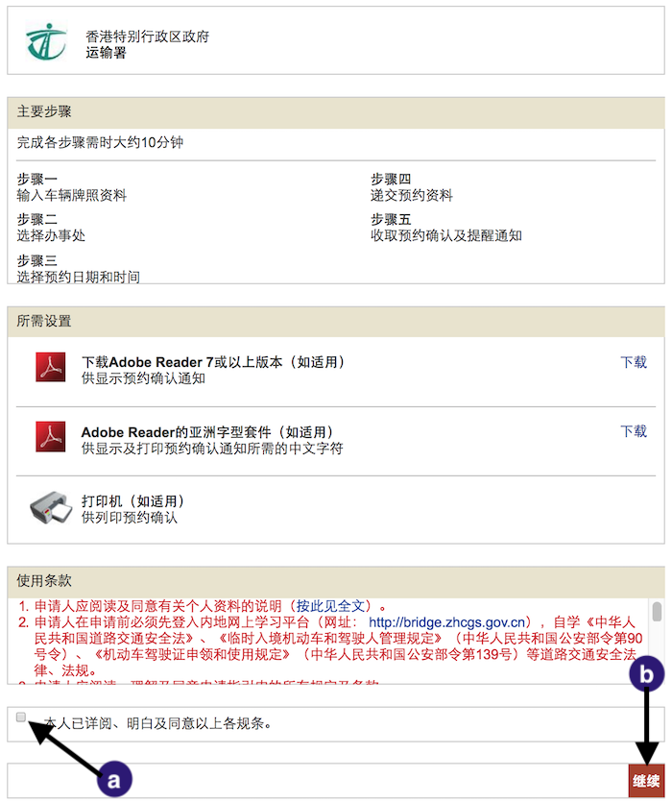Click the printer icon beside 打印机
672x802 pixels.
coord(49,508)
